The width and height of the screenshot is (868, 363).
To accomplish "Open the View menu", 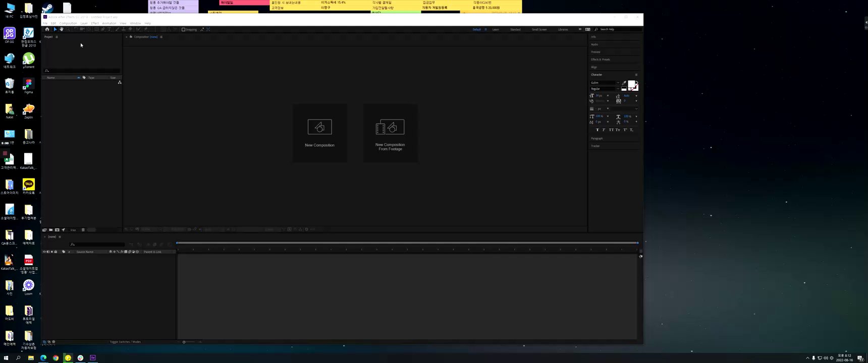I will click(x=123, y=23).
